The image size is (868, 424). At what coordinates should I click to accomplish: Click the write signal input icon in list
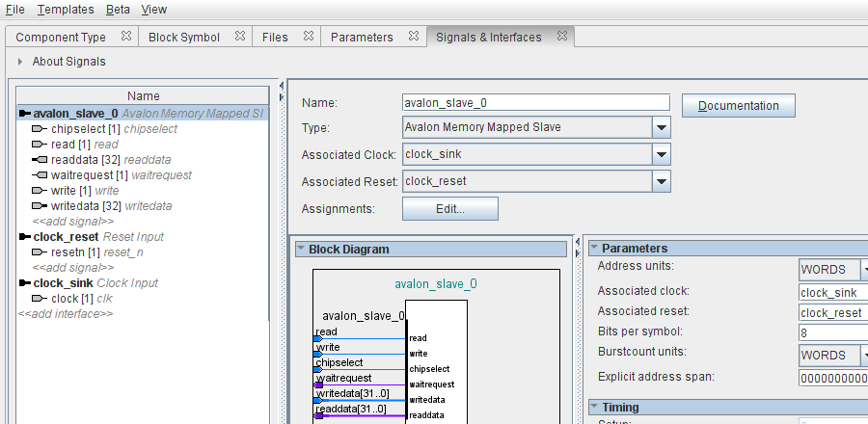tap(40, 191)
